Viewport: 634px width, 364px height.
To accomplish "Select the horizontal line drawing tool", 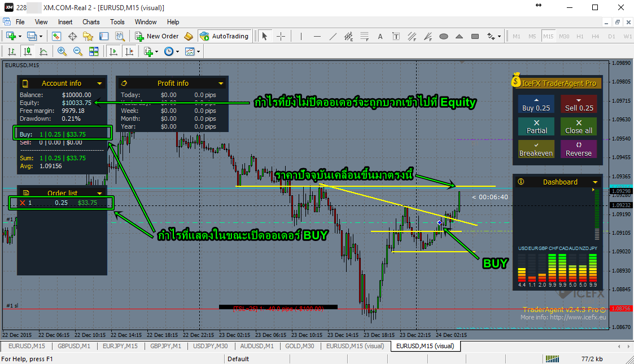I will [x=317, y=36].
